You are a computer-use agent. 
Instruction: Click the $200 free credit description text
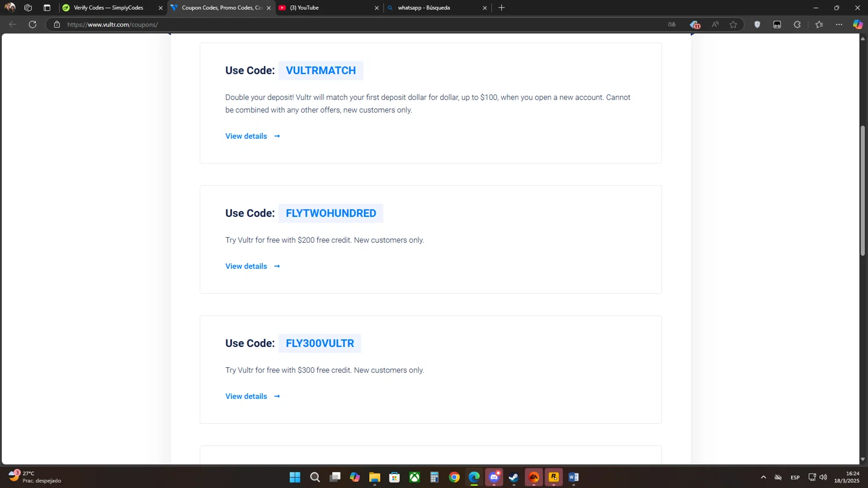pos(325,240)
